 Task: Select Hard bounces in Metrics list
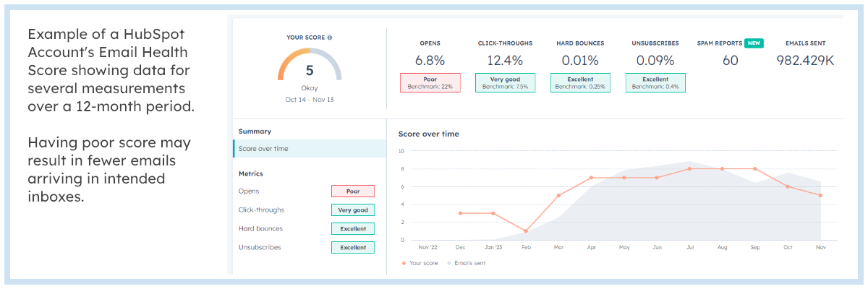pos(260,229)
